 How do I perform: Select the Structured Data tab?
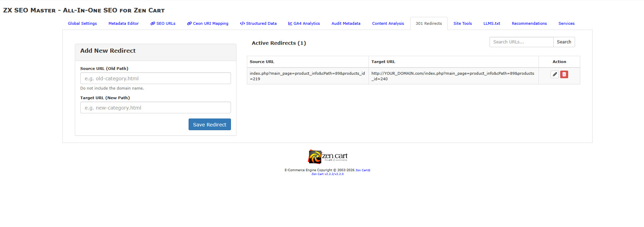[258, 23]
